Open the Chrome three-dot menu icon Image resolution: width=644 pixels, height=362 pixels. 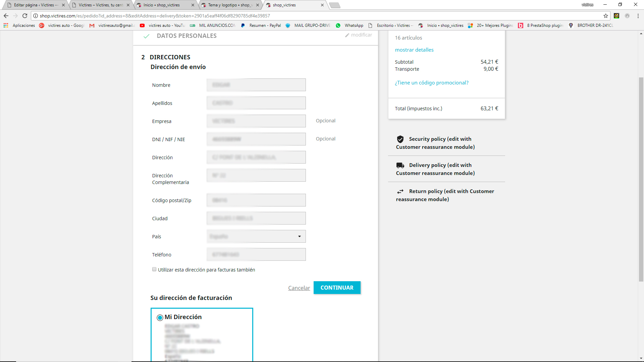638,16
